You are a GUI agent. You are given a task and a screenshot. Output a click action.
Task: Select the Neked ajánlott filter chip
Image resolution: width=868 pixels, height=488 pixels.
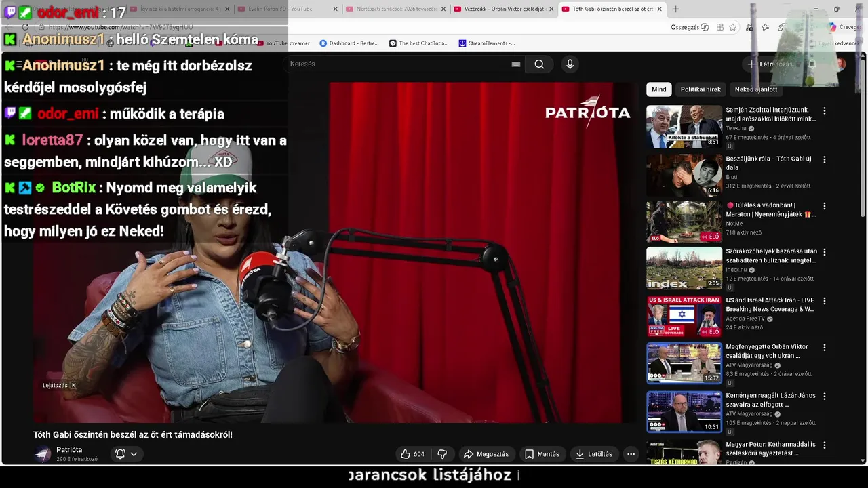[755, 89]
